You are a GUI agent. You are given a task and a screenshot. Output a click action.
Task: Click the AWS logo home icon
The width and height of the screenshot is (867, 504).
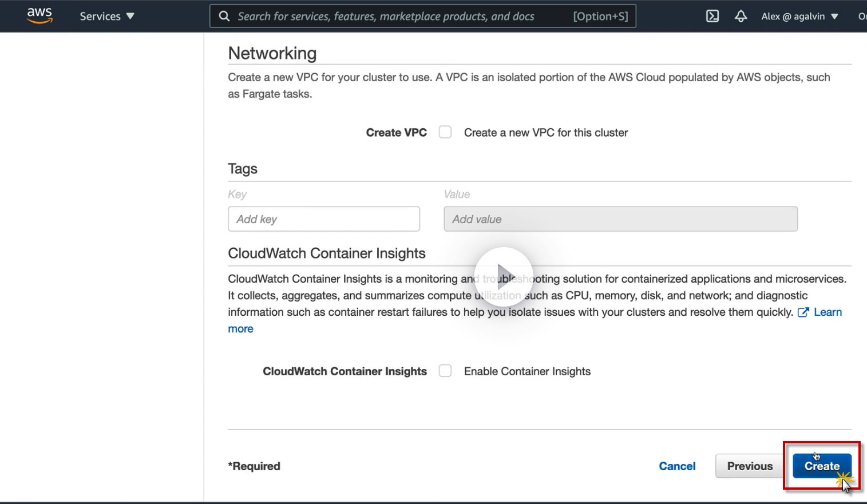point(39,15)
